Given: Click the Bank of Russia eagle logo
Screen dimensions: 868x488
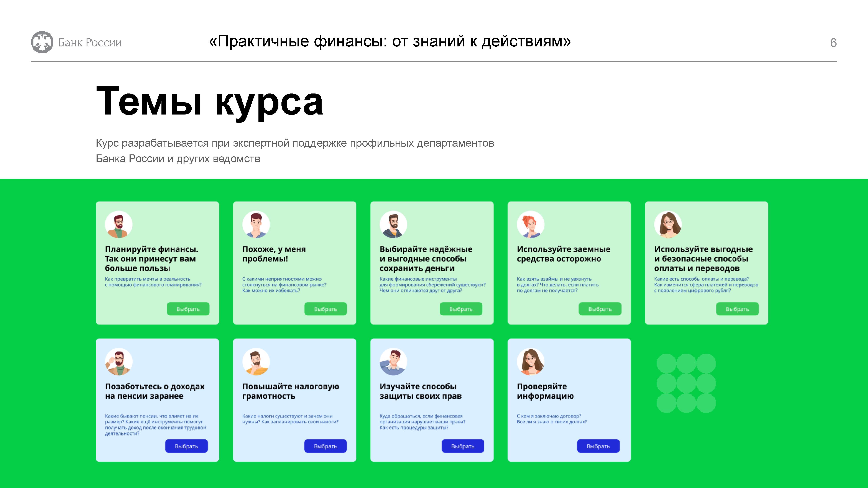Looking at the screenshot, I should pos(42,43).
